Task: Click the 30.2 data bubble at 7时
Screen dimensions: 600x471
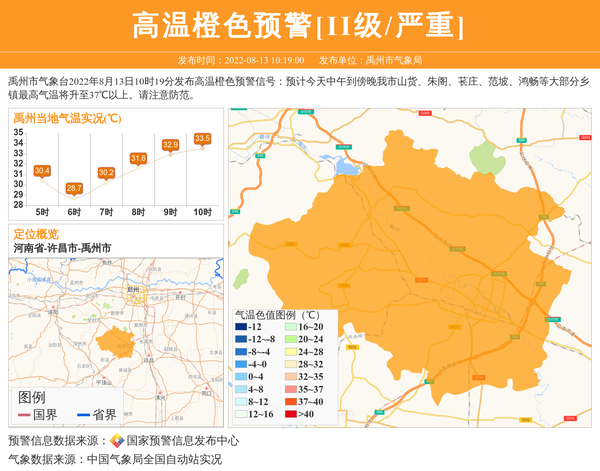Action: click(x=106, y=172)
